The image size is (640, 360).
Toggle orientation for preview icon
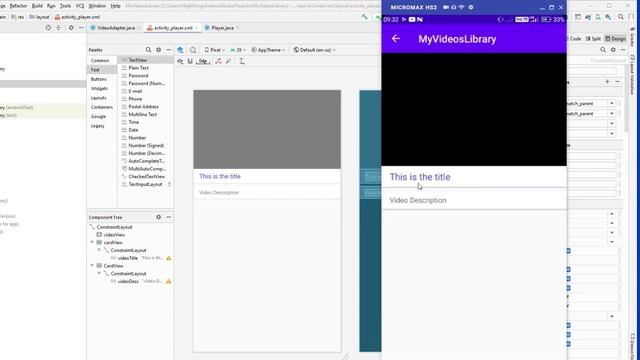[x=193, y=50]
